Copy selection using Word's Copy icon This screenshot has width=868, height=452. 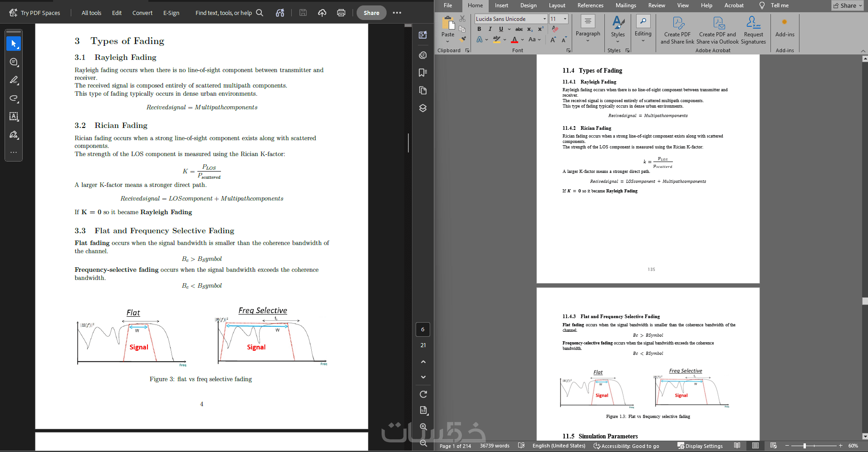point(462,29)
